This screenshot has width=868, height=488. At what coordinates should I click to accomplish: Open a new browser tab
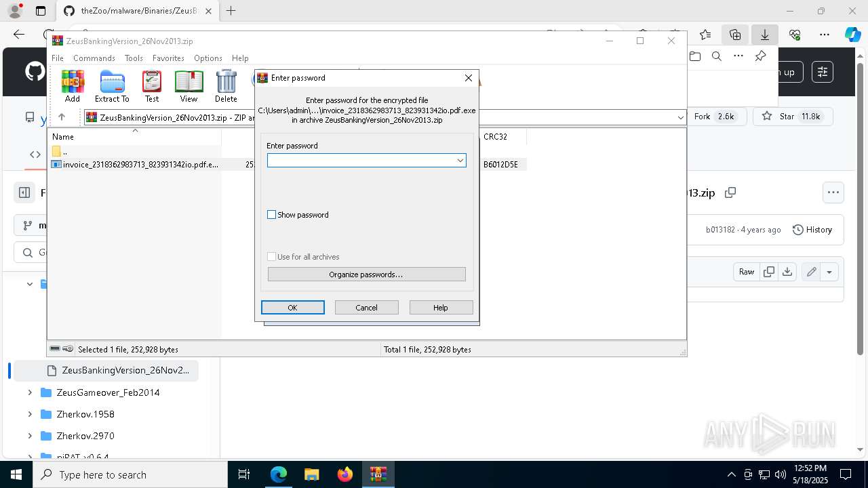pyautogui.click(x=231, y=11)
